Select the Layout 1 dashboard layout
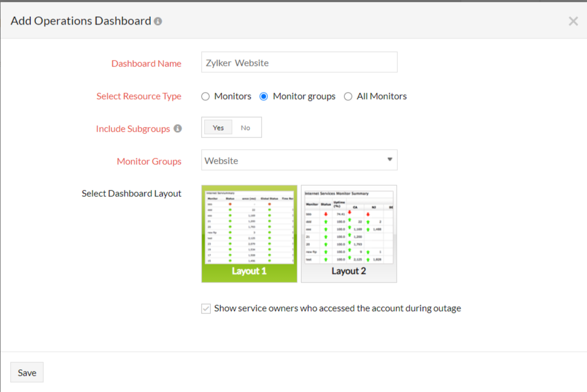This screenshot has width=587, height=392. click(249, 233)
